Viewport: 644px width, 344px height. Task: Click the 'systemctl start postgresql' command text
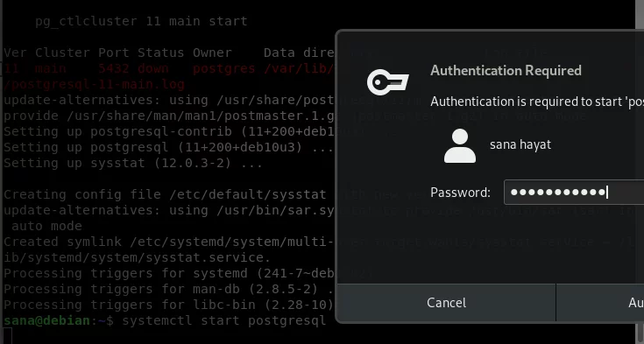223,320
